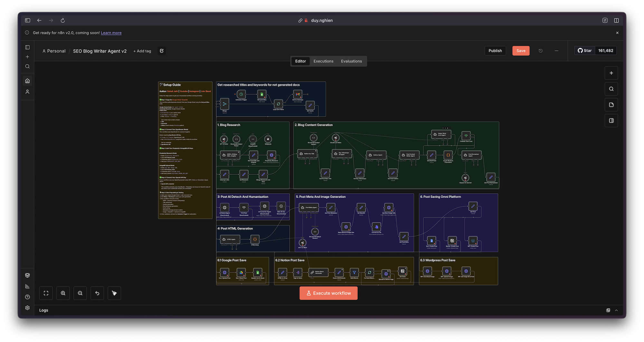This screenshot has width=644, height=342.
Task: Open the Evaluations tab
Action: coord(351,61)
